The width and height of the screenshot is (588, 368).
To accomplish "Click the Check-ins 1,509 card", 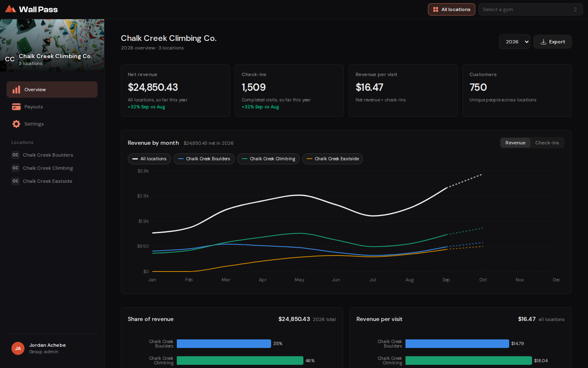I will [289, 90].
